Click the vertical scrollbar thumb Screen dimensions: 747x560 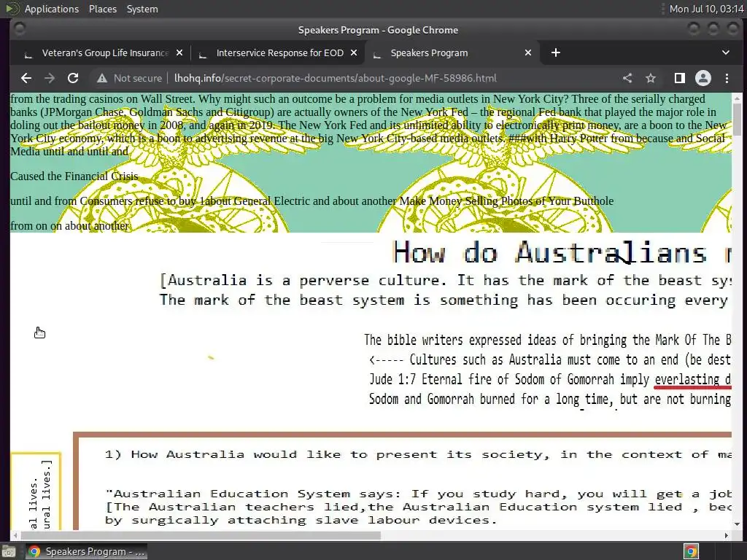[x=737, y=119]
